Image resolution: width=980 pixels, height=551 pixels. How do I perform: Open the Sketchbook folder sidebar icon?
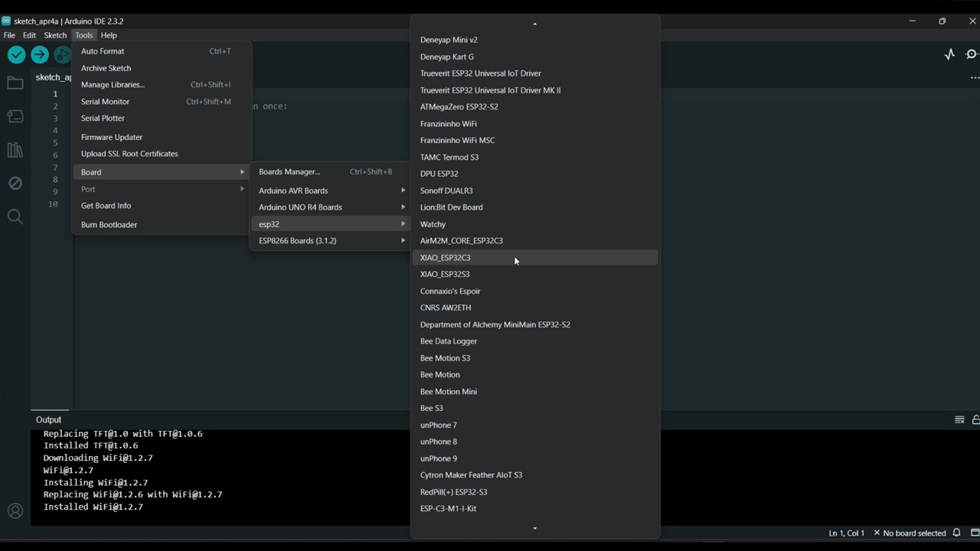point(15,83)
